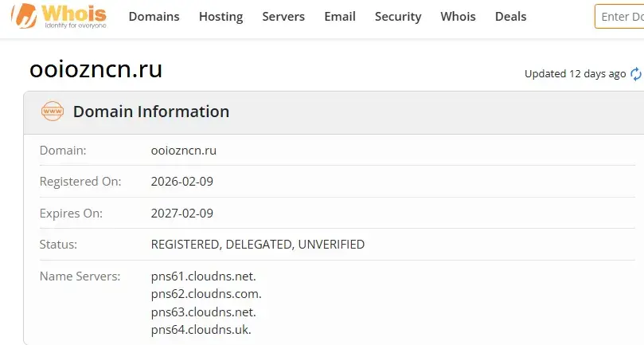Open the Security menu

click(398, 17)
